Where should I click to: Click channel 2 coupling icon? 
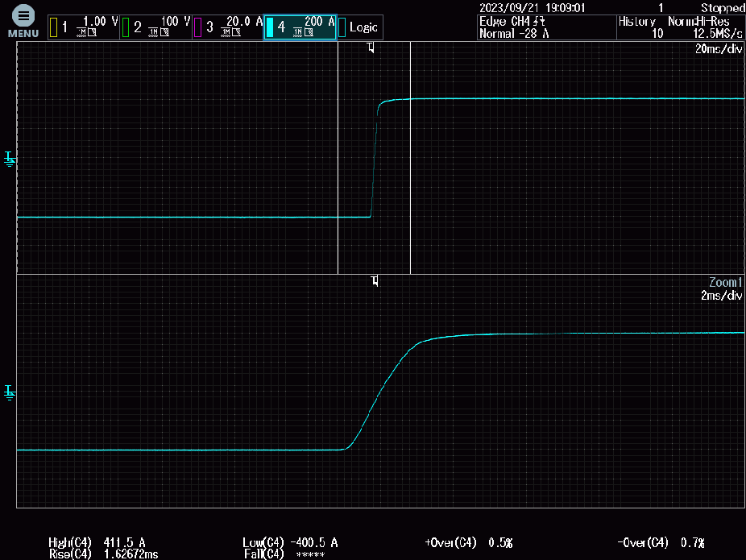pyautogui.click(x=151, y=33)
